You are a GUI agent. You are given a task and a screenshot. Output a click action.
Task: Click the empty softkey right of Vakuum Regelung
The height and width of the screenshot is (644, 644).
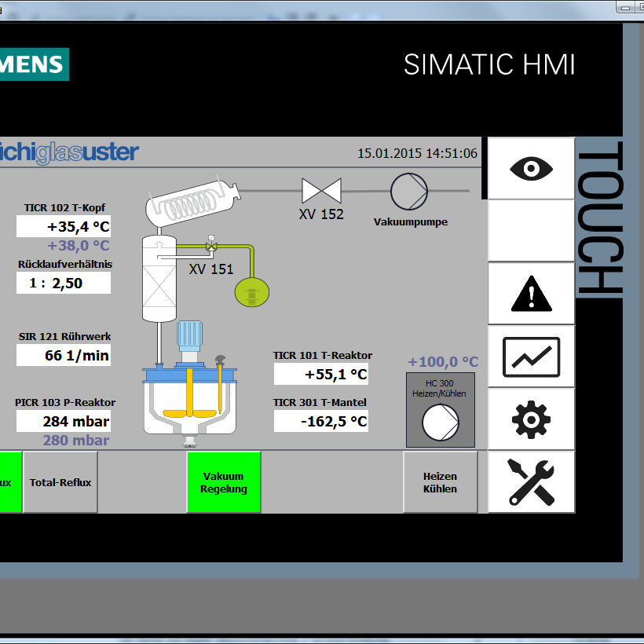click(332, 482)
